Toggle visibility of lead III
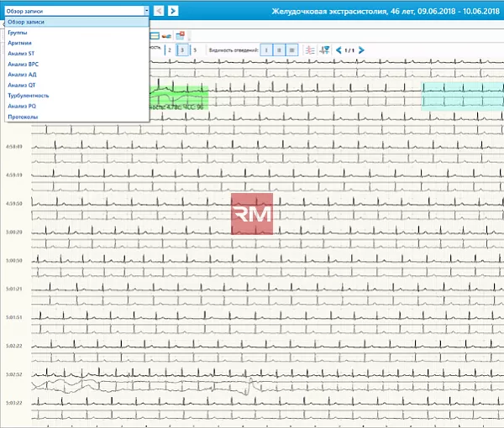 tap(291, 50)
